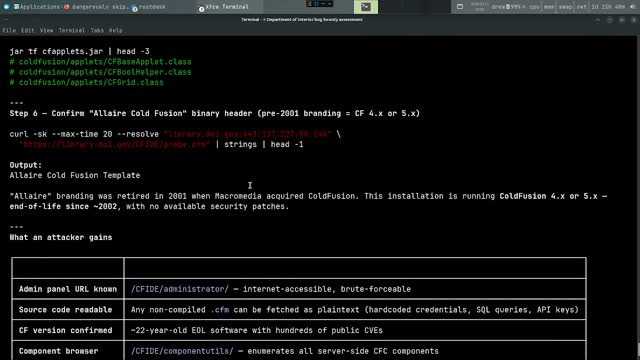Open the View menu
640x360 pixels.
(x=46, y=30)
